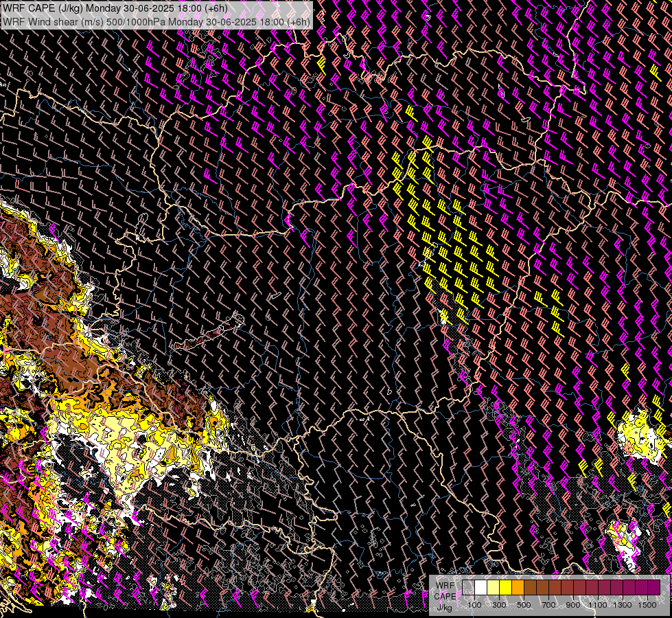This screenshot has height=618, width=672.
Task: Select the orange legend swatch
Action: (518, 587)
